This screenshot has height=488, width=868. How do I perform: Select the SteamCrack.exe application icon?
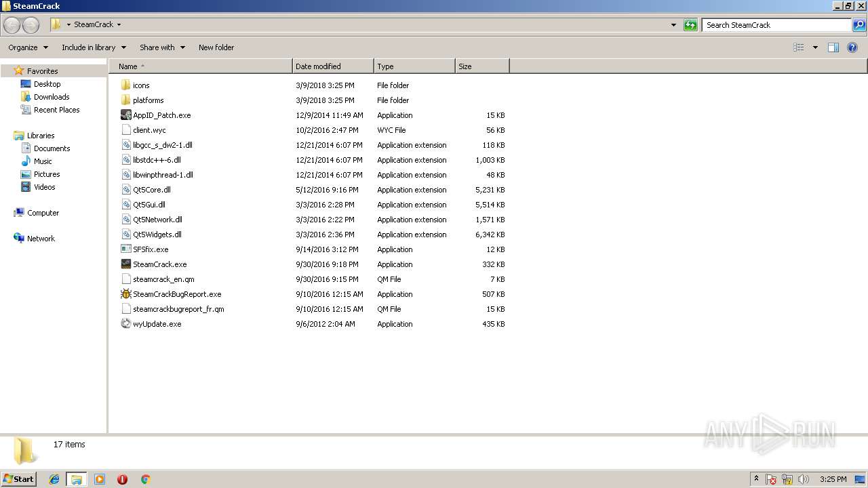click(125, 264)
